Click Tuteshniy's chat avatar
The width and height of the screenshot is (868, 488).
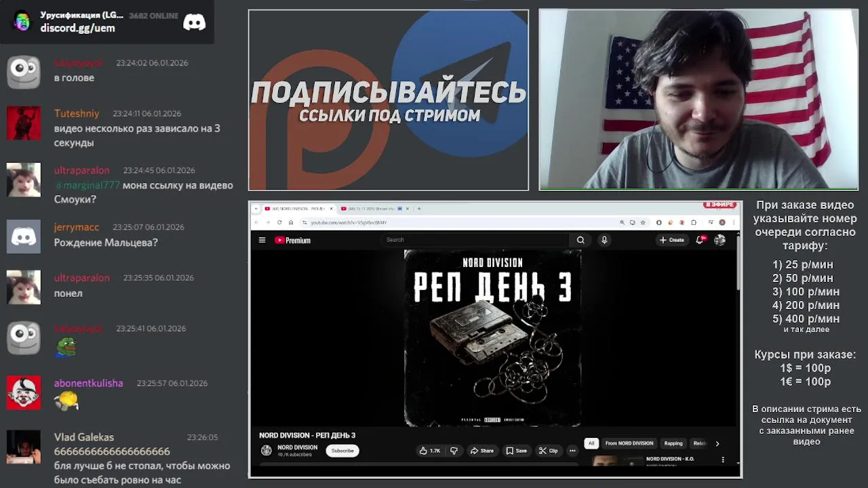[24, 123]
